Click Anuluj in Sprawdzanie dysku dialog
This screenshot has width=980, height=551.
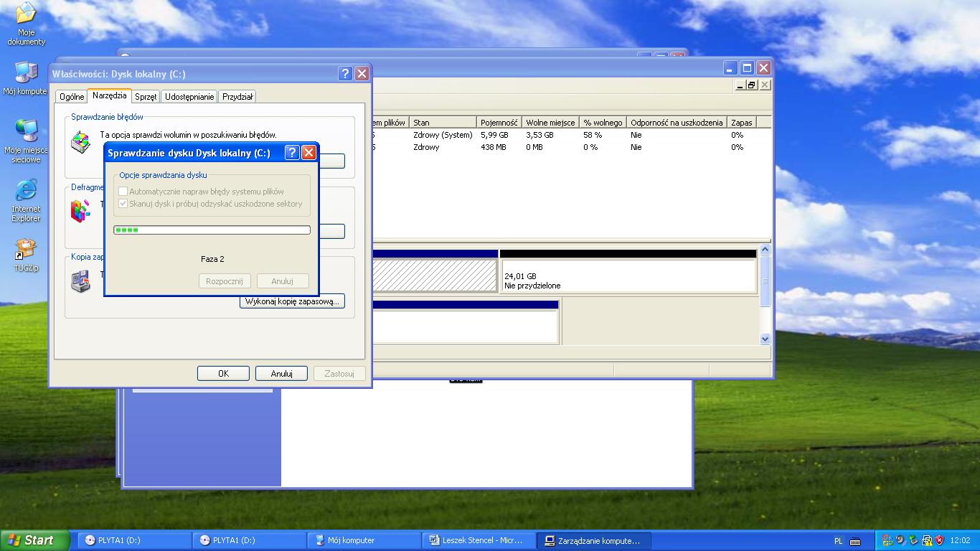click(283, 281)
